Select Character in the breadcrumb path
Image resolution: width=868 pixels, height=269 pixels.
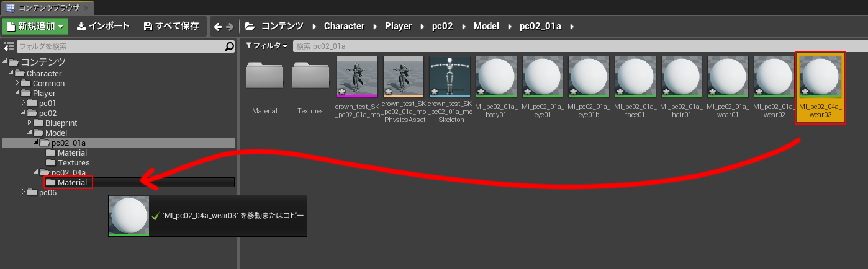click(344, 26)
